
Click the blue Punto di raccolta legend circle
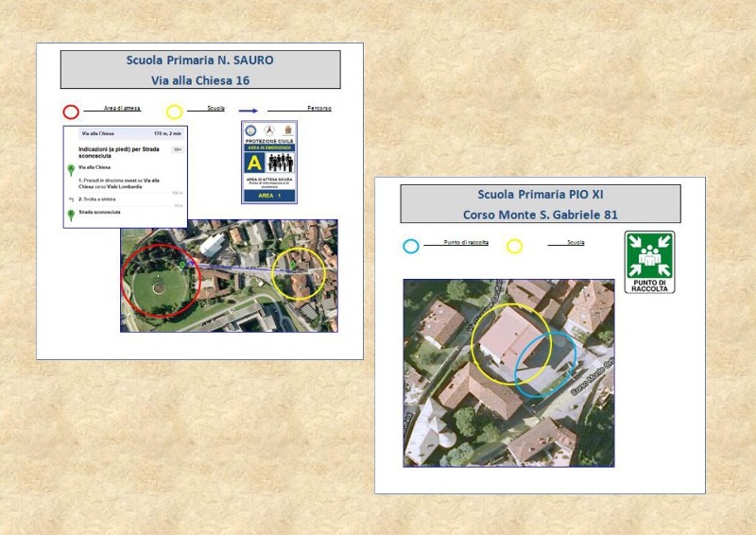click(410, 247)
